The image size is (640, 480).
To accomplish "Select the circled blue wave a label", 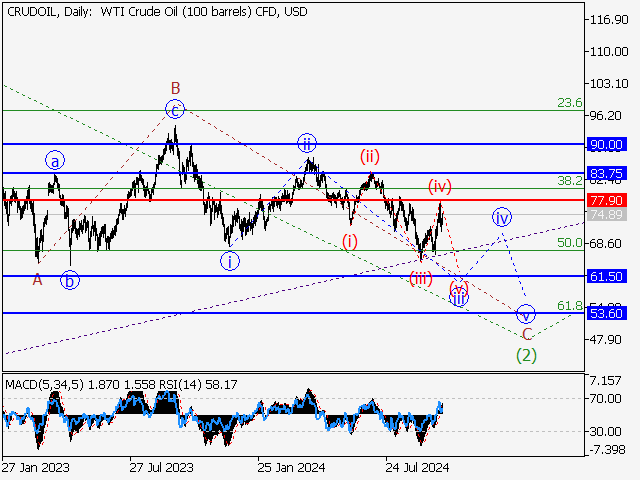I will 55,161.
